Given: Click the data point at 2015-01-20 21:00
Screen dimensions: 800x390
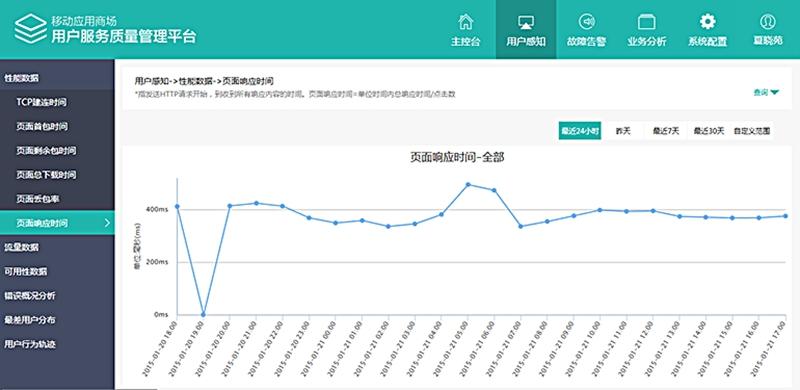Looking at the screenshot, I should (x=256, y=203).
